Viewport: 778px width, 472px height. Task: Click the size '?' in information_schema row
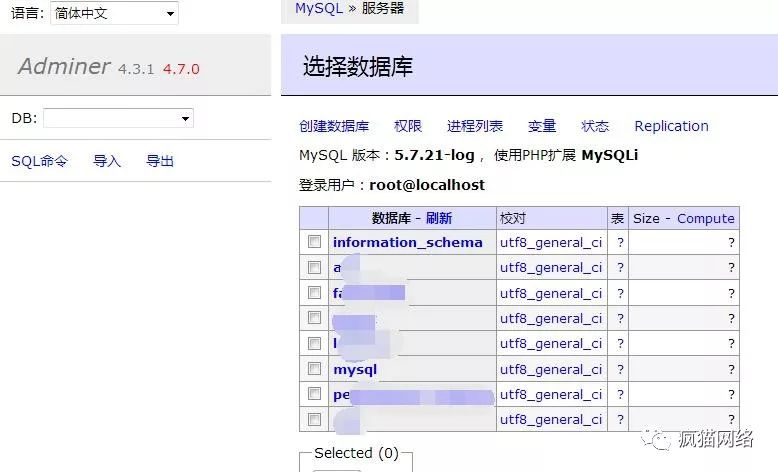coord(731,243)
